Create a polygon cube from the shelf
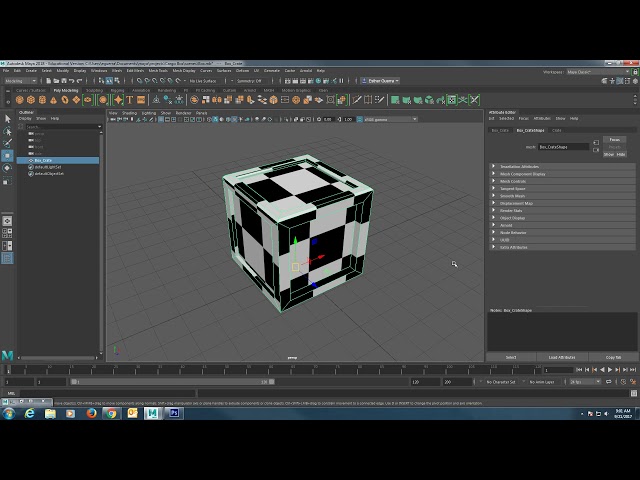Image resolution: width=640 pixels, height=480 pixels. point(31,100)
